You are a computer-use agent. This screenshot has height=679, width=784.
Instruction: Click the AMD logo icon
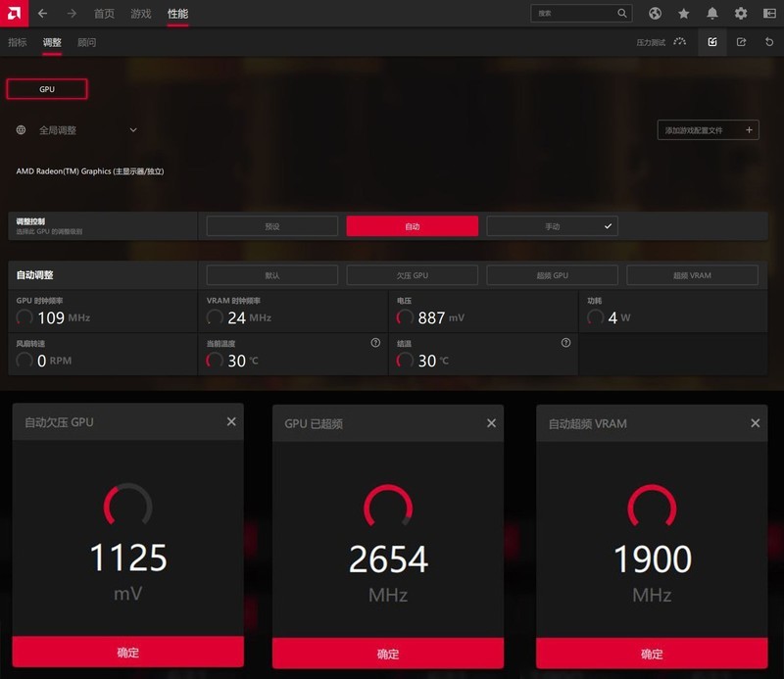point(14,13)
